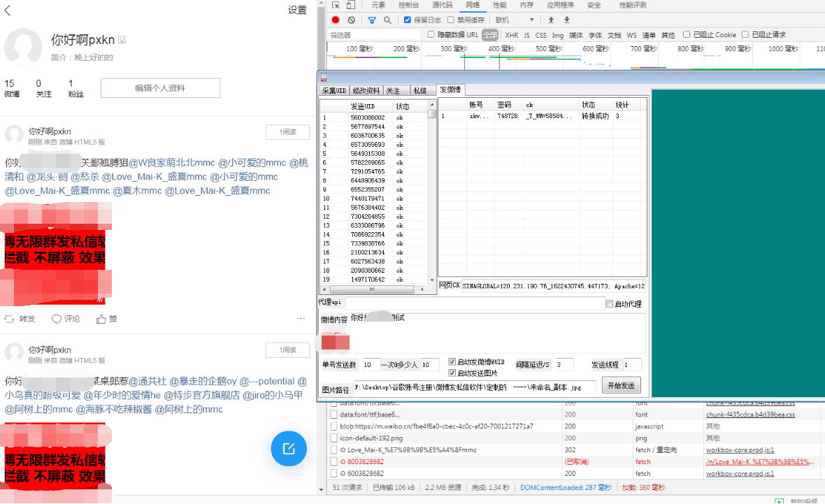Enable the 启动代理 proxy checkbox
This screenshot has width=825, height=504.
[x=609, y=304]
